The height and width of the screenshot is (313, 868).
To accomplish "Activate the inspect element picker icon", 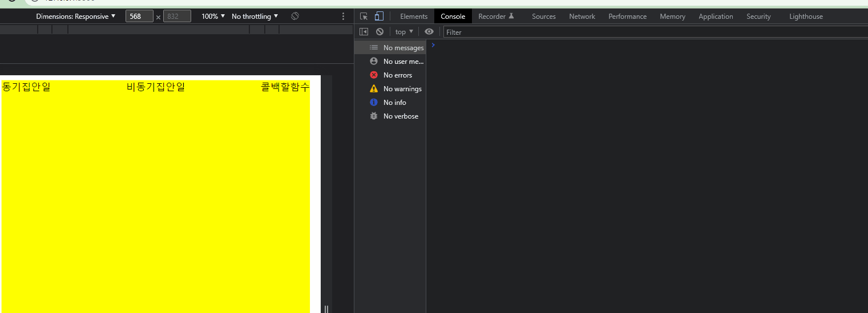I will click(364, 17).
